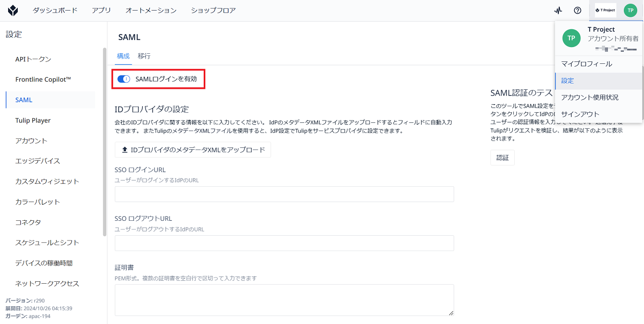The height and width of the screenshot is (324, 644).
Task: Click the 認証 button
Action: [x=502, y=157]
